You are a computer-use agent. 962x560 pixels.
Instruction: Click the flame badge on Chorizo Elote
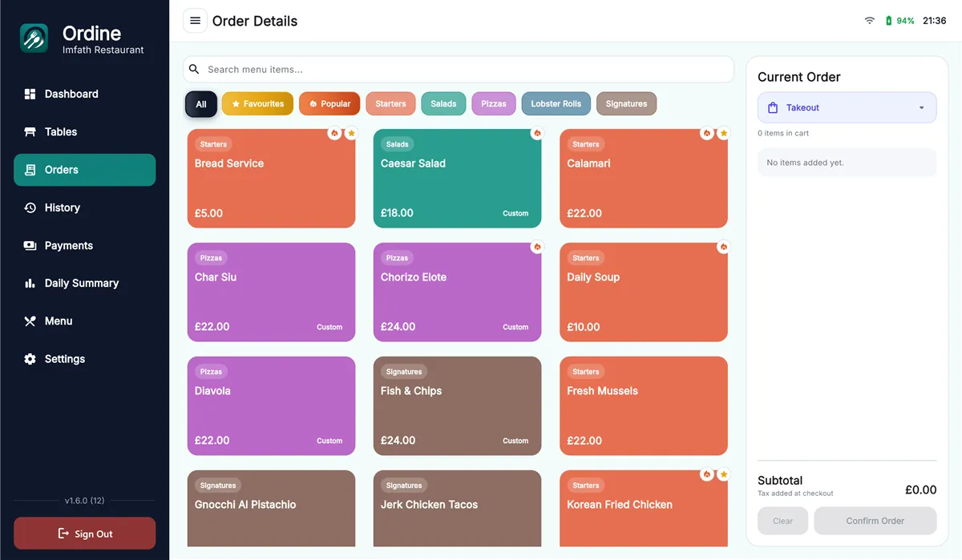tap(537, 247)
